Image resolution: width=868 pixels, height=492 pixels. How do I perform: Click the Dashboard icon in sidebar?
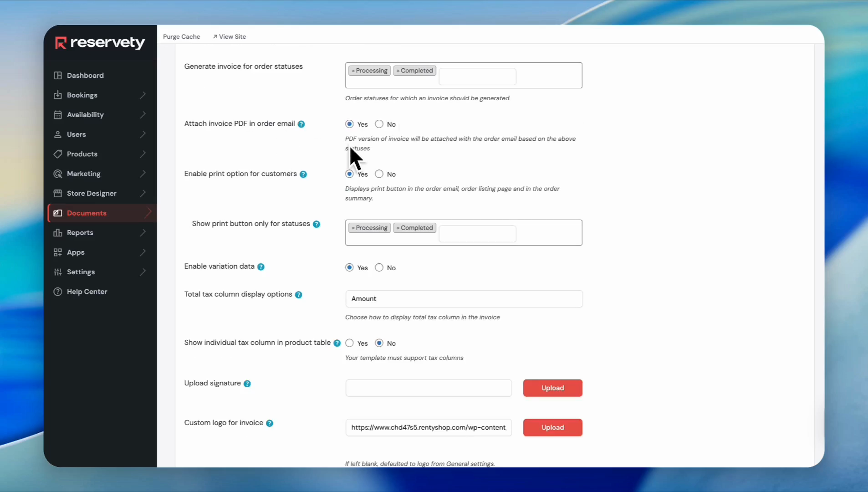[58, 76]
